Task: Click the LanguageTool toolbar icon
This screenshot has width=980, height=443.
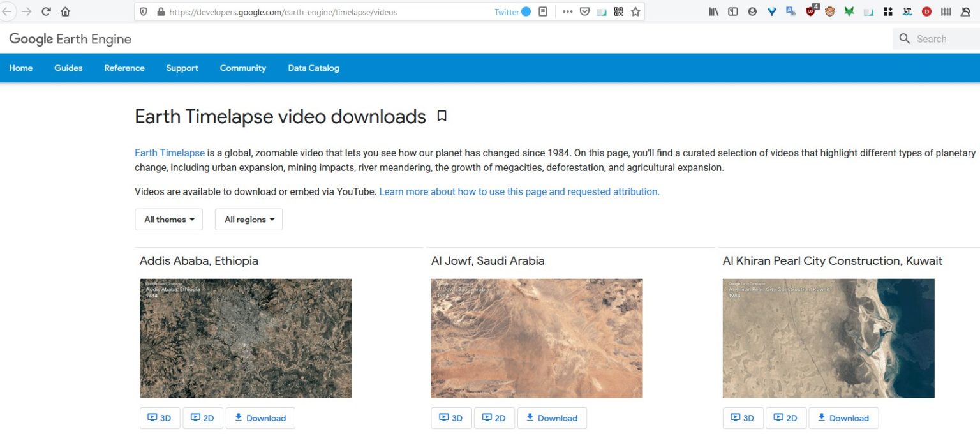Action: pyautogui.click(x=907, y=11)
